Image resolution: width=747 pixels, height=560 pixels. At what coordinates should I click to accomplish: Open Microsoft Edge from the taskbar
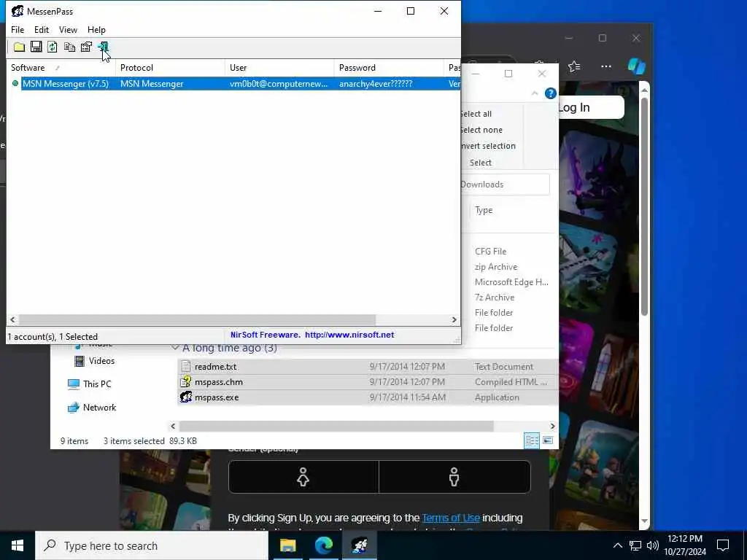coord(324,545)
